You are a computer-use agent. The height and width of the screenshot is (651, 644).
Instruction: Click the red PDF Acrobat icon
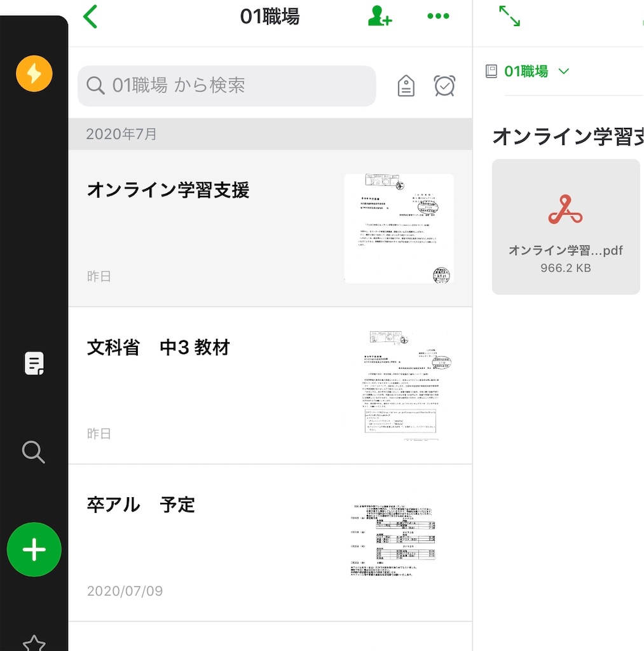(565, 210)
